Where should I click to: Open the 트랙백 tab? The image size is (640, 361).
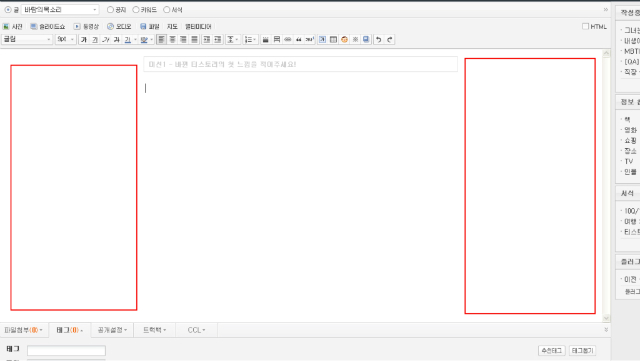pos(155,330)
